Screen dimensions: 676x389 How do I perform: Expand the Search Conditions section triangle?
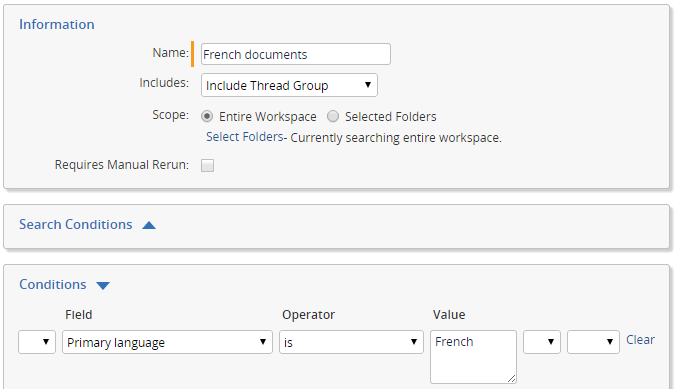point(149,225)
